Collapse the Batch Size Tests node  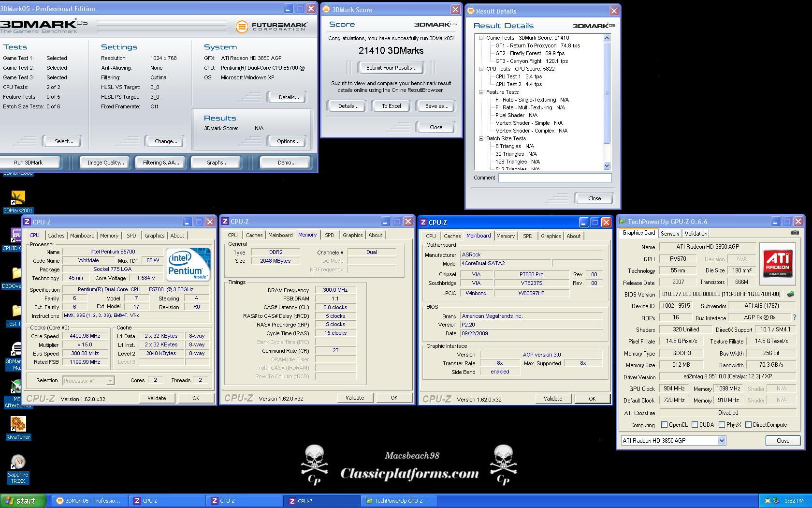(481, 138)
